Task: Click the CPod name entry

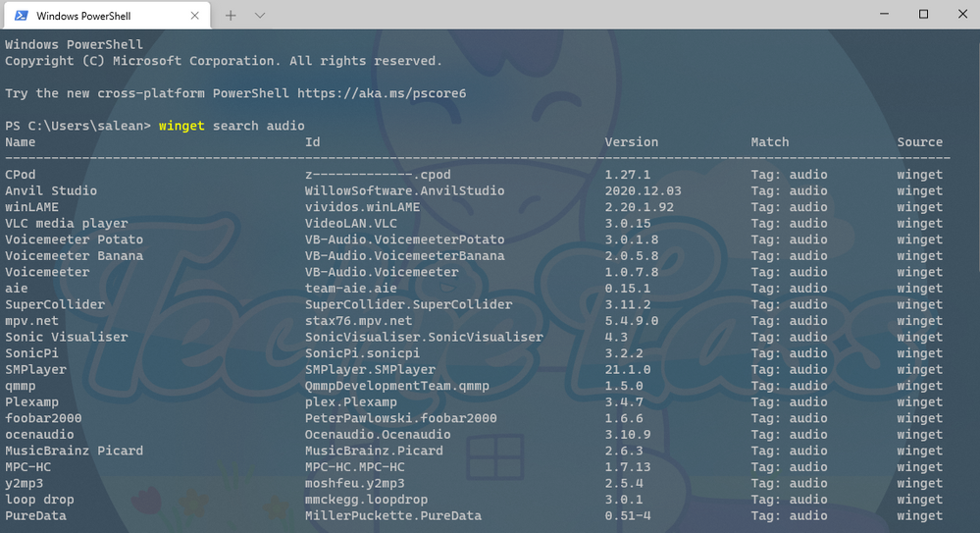Action: (x=21, y=175)
